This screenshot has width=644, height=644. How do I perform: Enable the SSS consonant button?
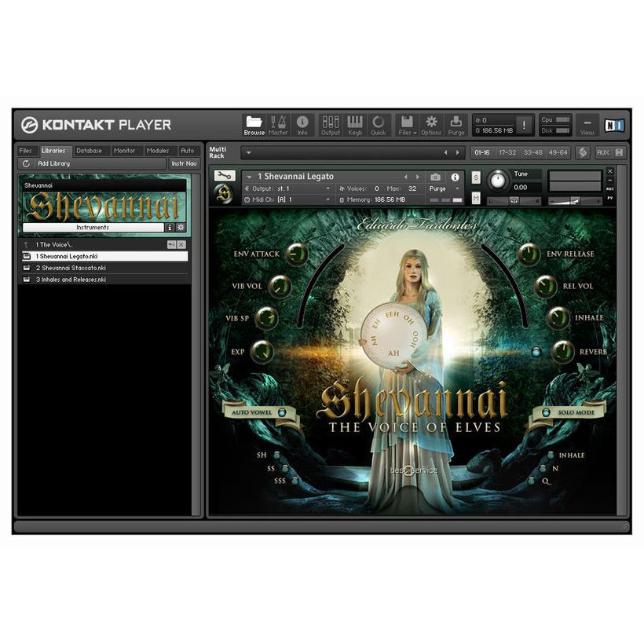[295, 481]
